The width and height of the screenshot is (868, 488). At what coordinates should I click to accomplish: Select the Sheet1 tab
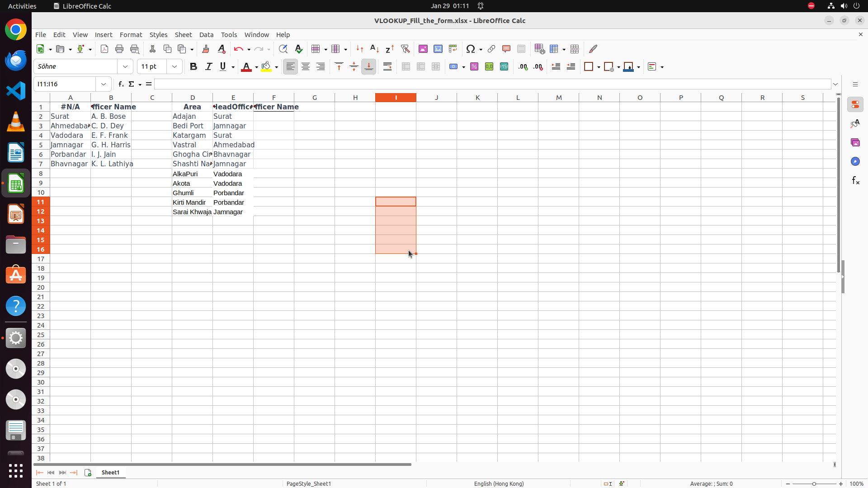pos(110,472)
